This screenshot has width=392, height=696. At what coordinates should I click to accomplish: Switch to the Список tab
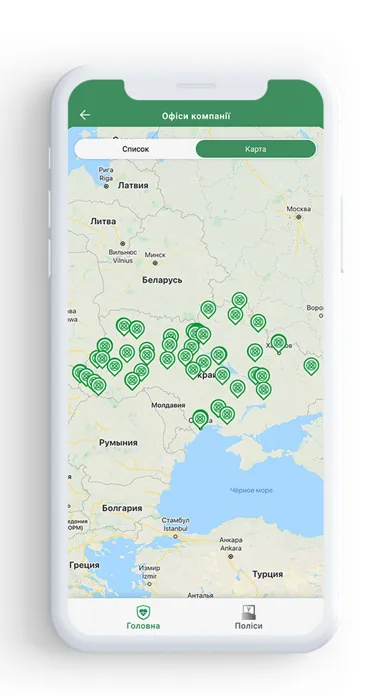[135, 149]
